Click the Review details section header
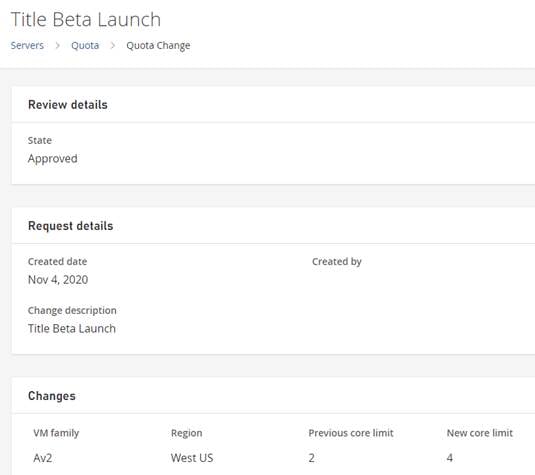The image size is (535, 475). point(68,105)
